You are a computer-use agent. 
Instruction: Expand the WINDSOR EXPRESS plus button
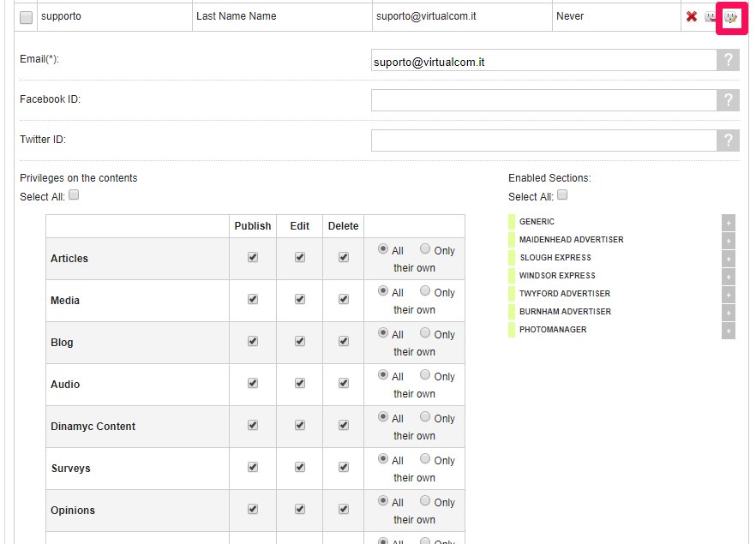729,276
